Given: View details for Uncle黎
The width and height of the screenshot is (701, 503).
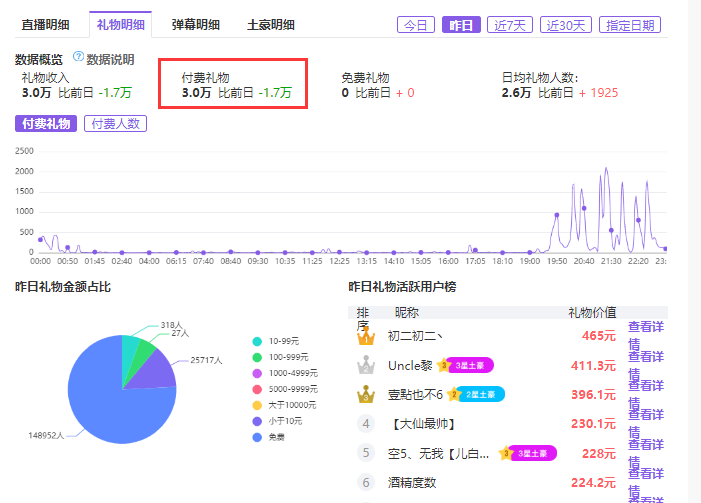Looking at the screenshot, I should 646,365.
